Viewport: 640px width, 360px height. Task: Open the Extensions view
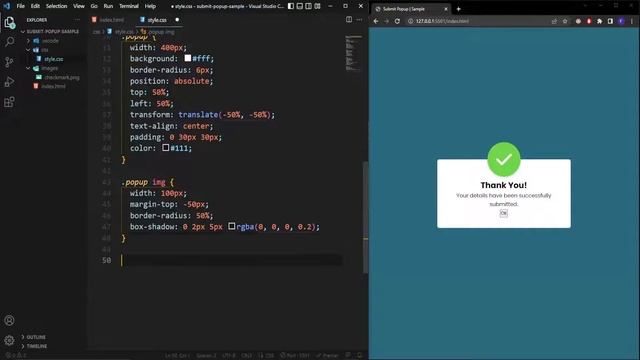point(9,102)
